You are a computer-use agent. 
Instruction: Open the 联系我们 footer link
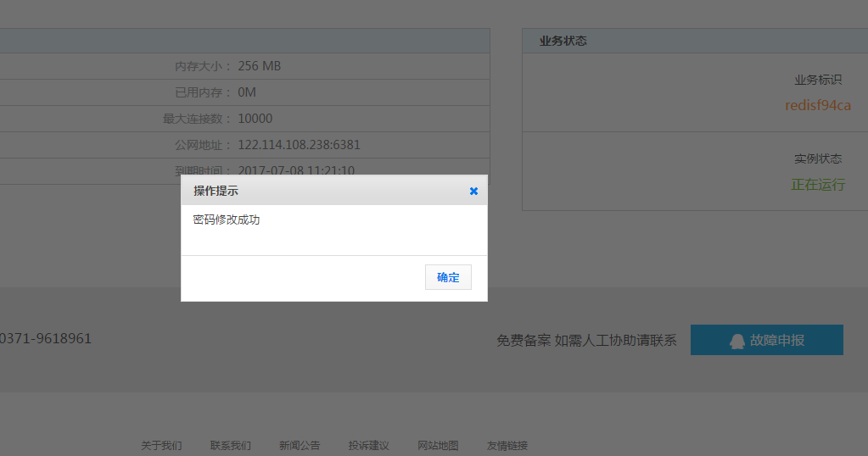pos(231,446)
